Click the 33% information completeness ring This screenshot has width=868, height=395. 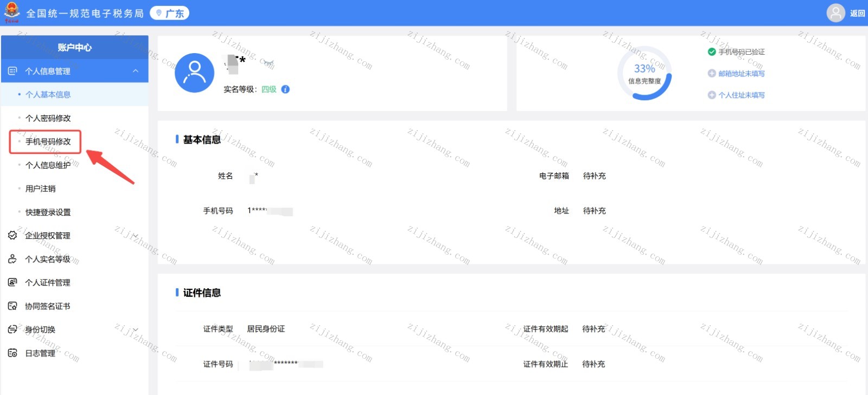pyautogui.click(x=644, y=73)
